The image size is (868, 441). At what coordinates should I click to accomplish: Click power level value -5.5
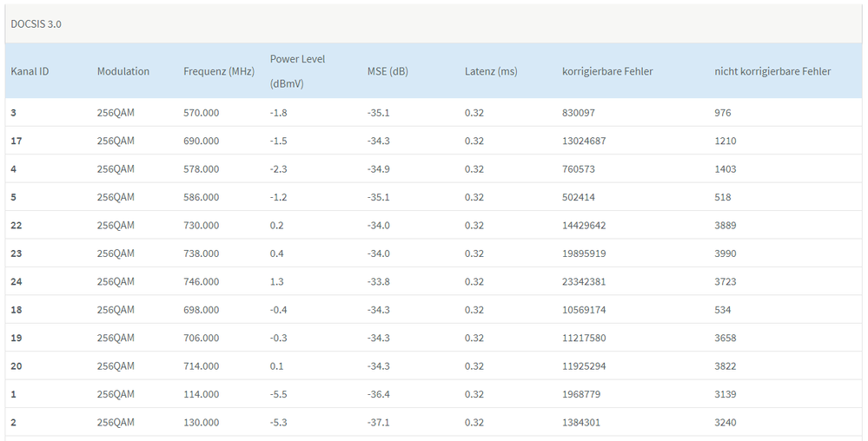[279, 394]
